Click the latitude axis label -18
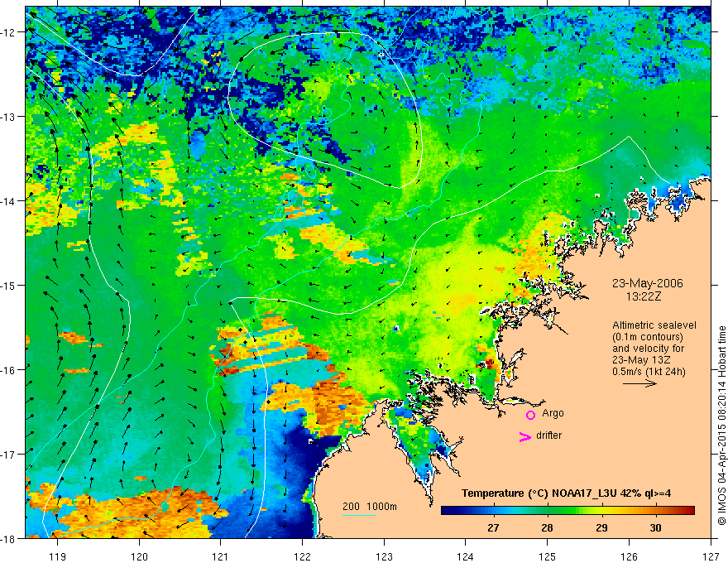Screen dimensions: 728x563 click(9, 538)
